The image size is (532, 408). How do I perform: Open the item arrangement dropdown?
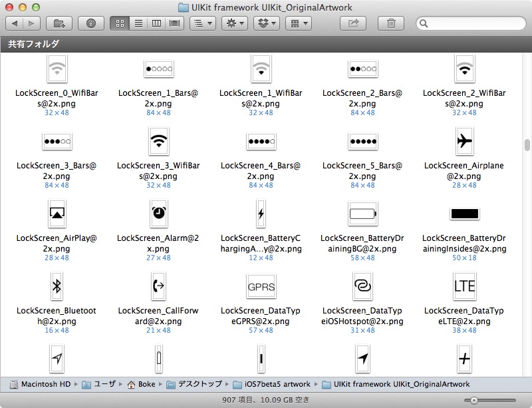click(203, 23)
